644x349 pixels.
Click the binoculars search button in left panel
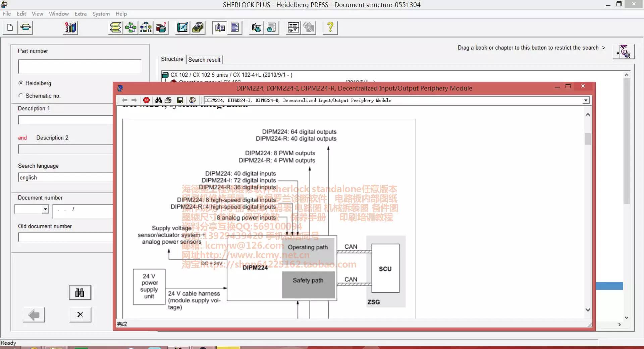(x=80, y=293)
